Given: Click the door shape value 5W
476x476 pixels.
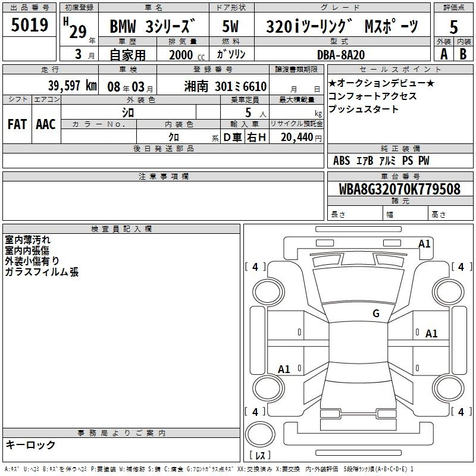Looking at the screenshot, I should point(231,26).
